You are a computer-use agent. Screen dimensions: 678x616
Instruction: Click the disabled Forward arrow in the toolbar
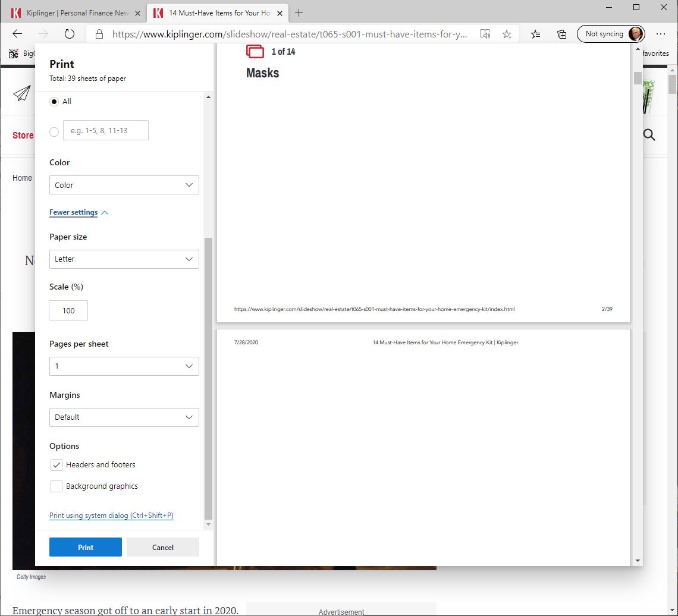click(x=43, y=34)
